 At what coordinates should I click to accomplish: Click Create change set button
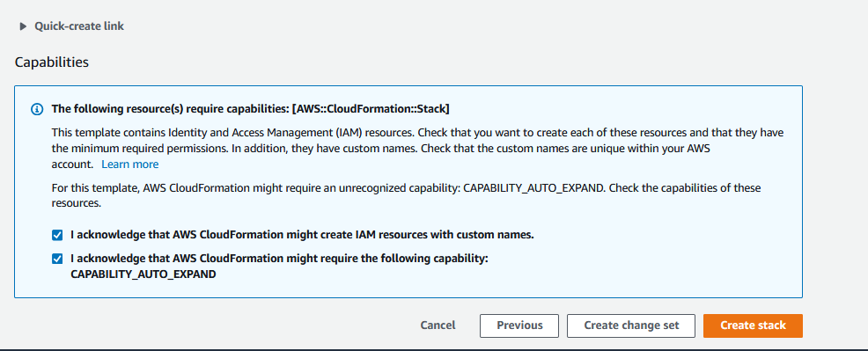[x=631, y=325]
